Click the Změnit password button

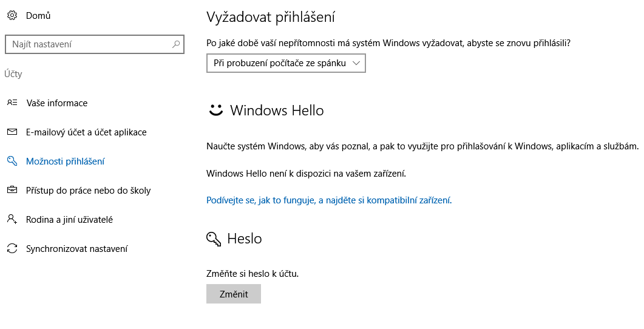tap(234, 294)
